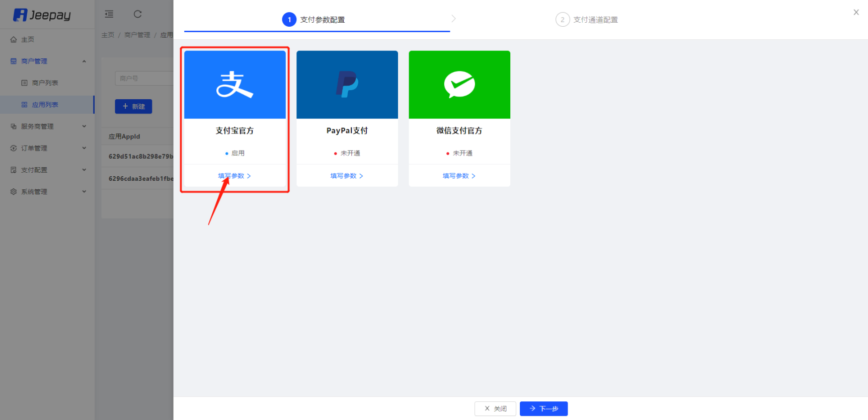
Task: Focus the 商户号 search field
Action: pyautogui.click(x=144, y=78)
